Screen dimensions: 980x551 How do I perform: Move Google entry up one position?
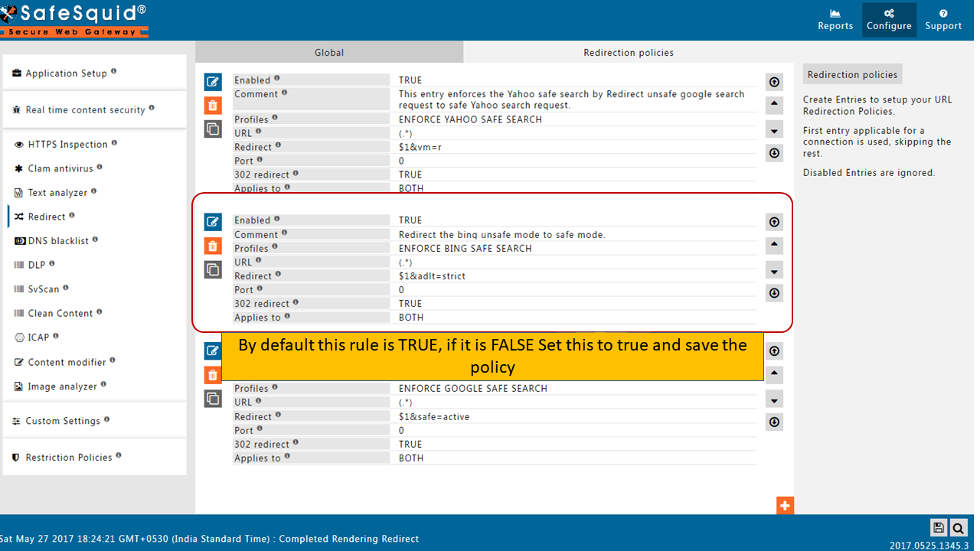click(774, 374)
